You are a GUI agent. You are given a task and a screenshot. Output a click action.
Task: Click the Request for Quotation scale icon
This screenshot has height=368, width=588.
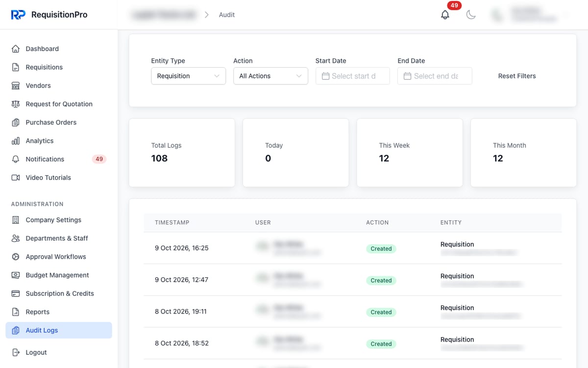[16, 104]
